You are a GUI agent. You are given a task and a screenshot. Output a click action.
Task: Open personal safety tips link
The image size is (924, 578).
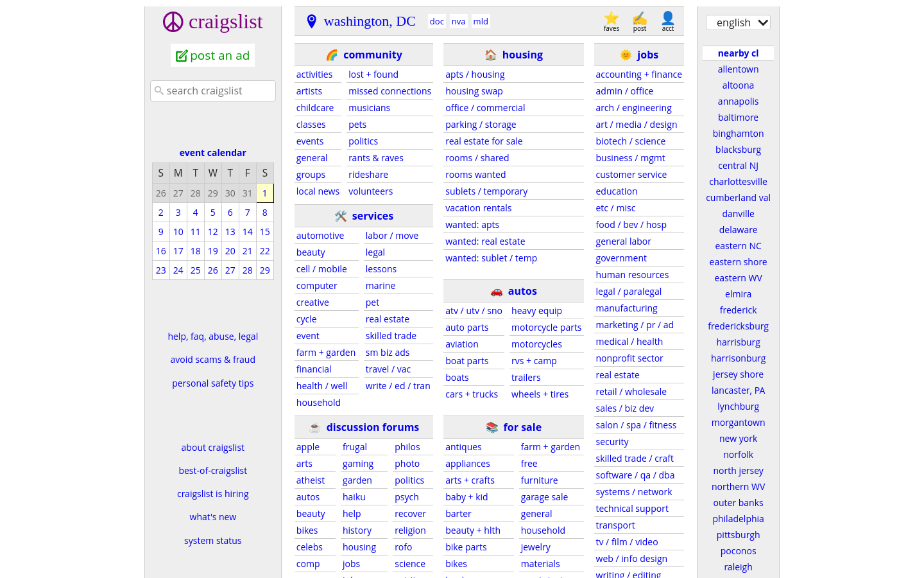click(213, 383)
